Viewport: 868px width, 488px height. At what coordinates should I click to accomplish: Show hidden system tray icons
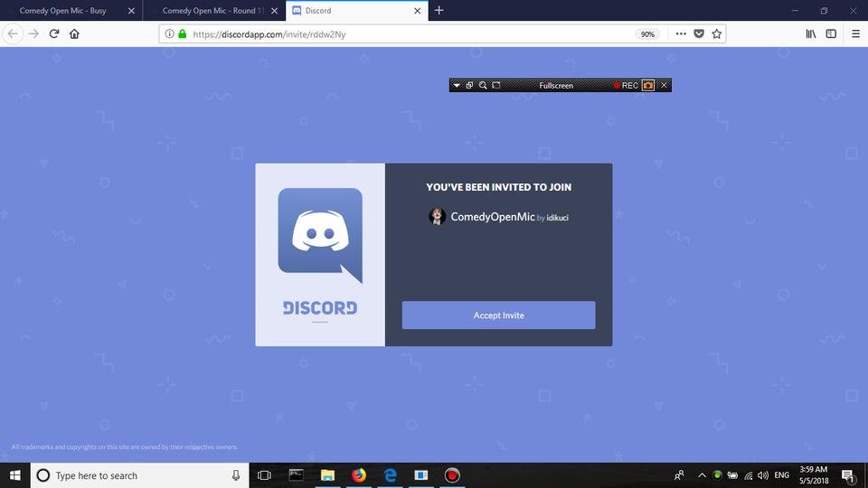[702, 475]
